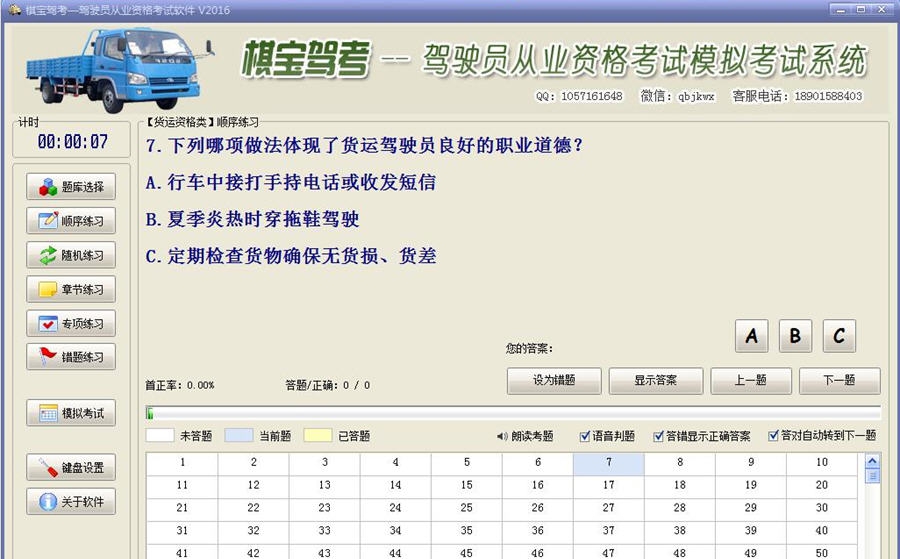Viewport: 900px width, 559px height.
Task: Click 显示答案 button
Action: tap(655, 381)
